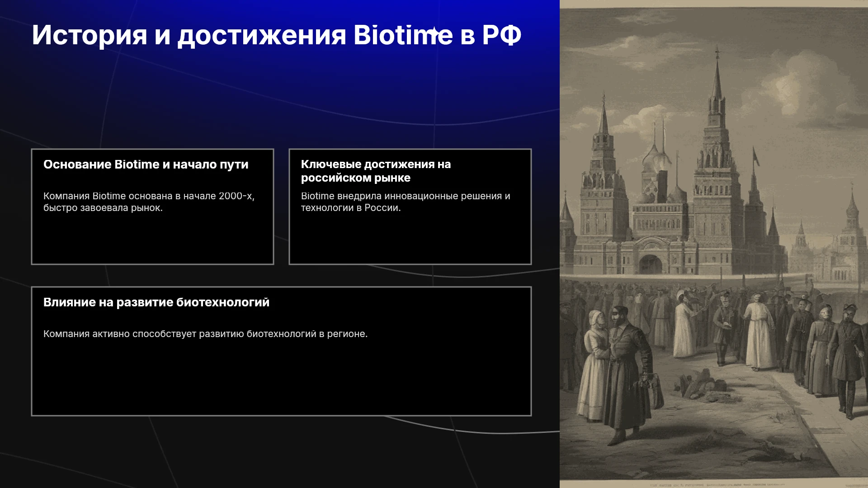Click the white sparkle star in the title
868x488 pixels.
tap(433, 32)
